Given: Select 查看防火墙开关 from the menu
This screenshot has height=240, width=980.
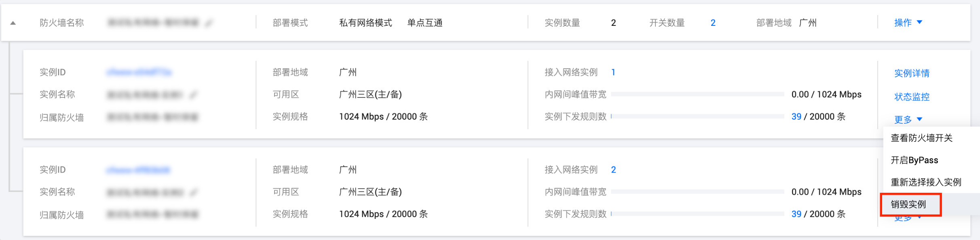Looking at the screenshot, I should click(921, 138).
